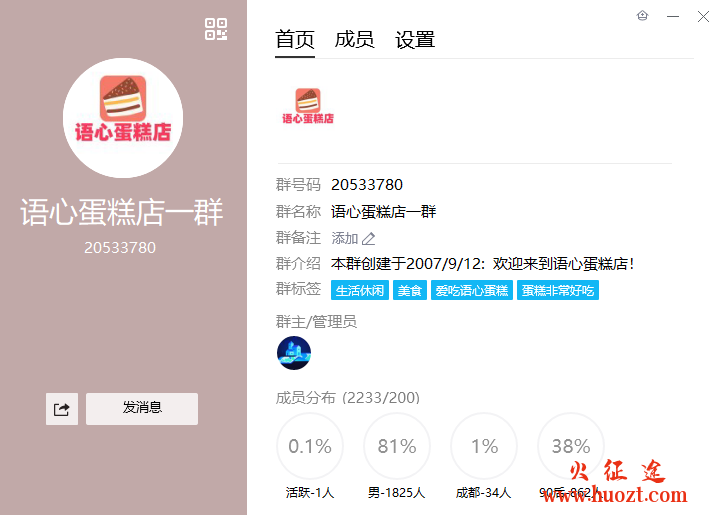This screenshot has width=710, height=515.
Task: Click the 成员分布 (2233/200) heading
Action: (348, 398)
